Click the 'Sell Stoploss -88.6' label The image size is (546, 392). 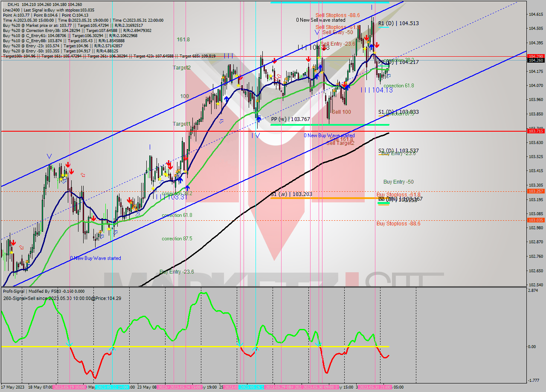click(x=337, y=15)
